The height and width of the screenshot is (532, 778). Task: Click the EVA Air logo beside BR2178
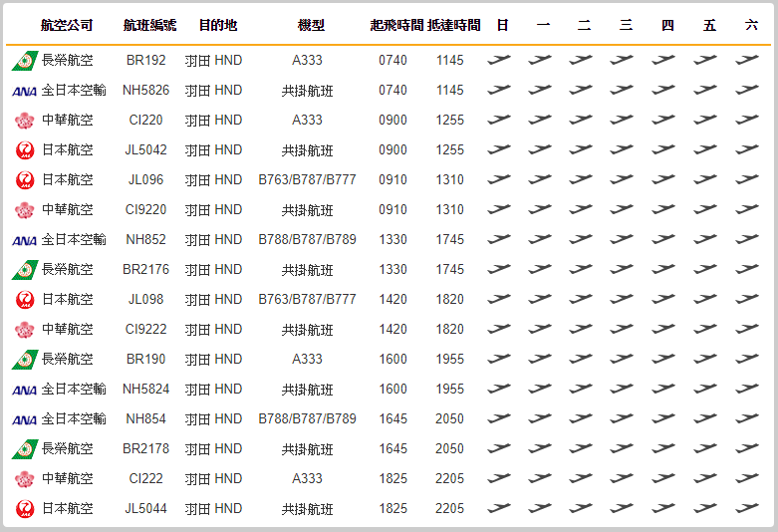(25, 449)
